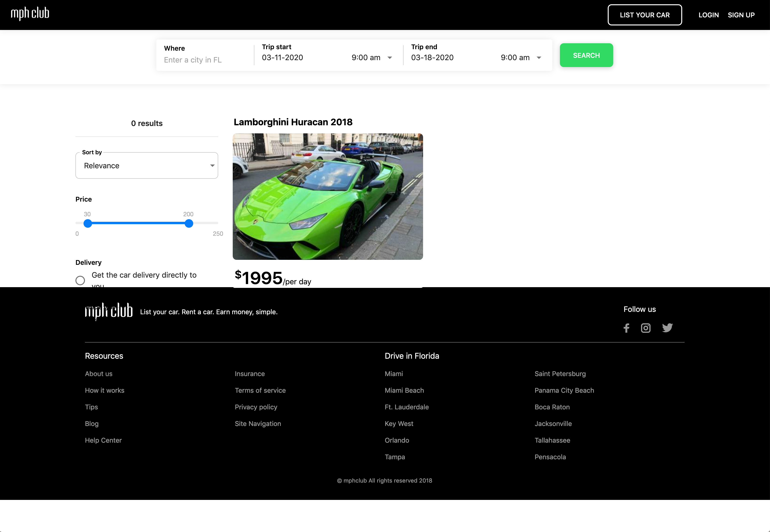Viewport: 770px width, 532px height.
Task: Click the LIST YOUR CAR button
Action: coord(645,15)
